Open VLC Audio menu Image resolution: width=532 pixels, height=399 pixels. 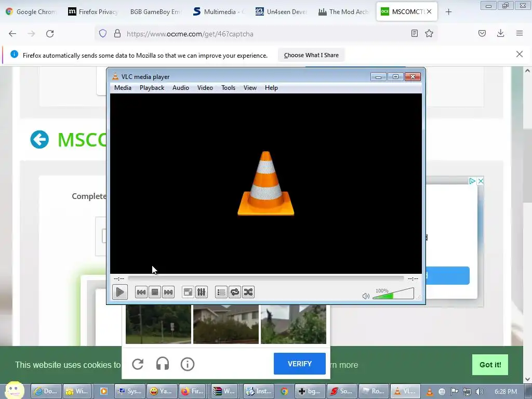click(x=180, y=88)
